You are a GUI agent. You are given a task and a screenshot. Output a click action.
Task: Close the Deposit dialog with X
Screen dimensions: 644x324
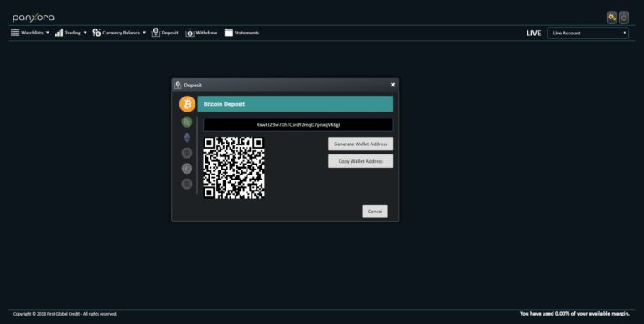click(392, 85)
